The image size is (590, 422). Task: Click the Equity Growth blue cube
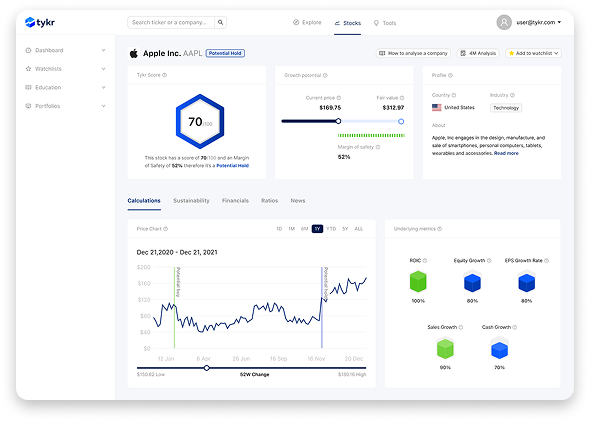[x=472, y=282]
